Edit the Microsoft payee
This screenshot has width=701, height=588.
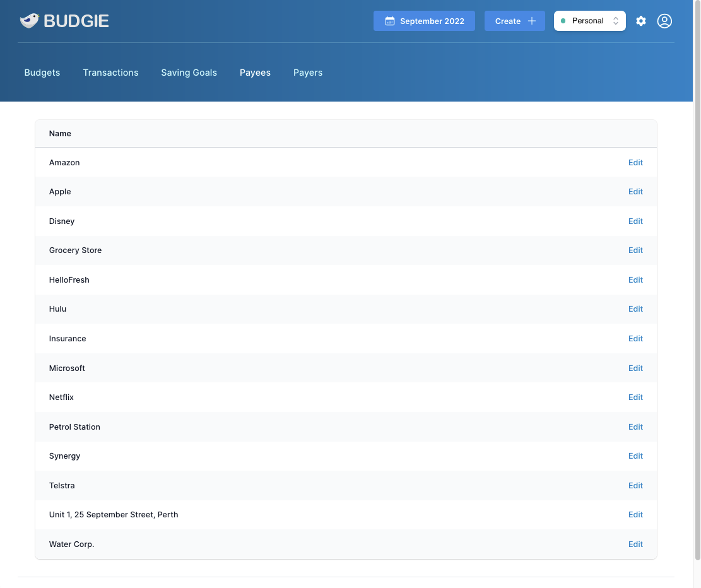635,368
